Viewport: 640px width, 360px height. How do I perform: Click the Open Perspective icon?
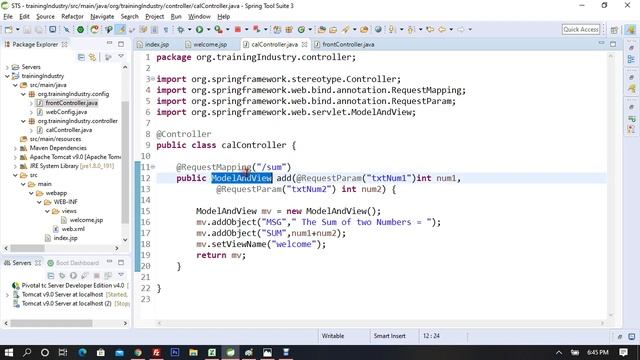click(614, 30)
